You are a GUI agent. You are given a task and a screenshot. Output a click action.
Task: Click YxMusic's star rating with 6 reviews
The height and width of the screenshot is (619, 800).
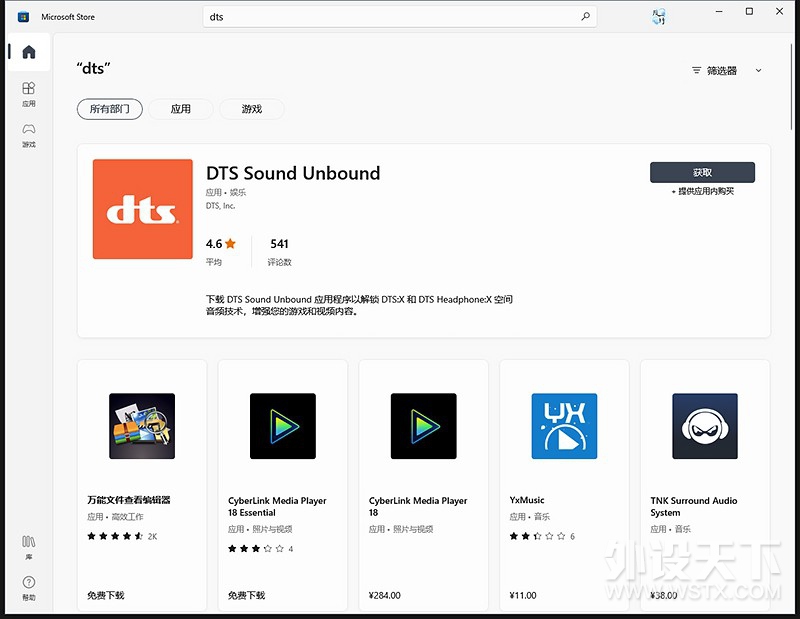click(x=542, y=536)
